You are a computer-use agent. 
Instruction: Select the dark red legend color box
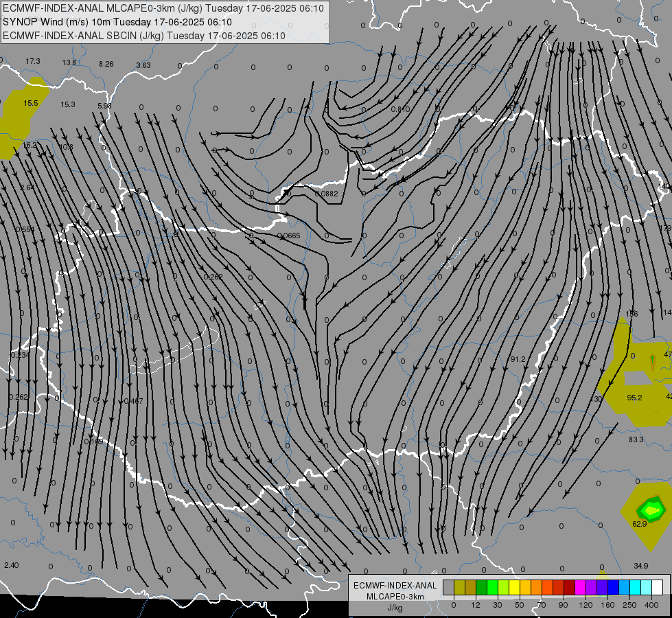[570, 588]
